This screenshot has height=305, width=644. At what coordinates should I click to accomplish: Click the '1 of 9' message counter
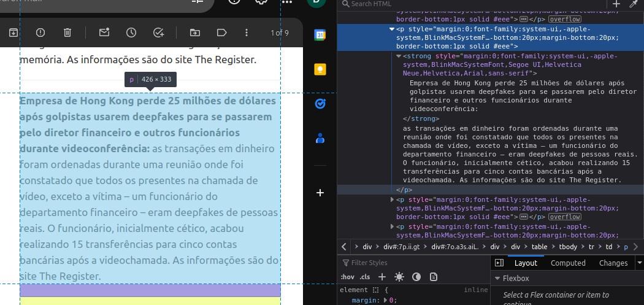click(x=280, y=33)
